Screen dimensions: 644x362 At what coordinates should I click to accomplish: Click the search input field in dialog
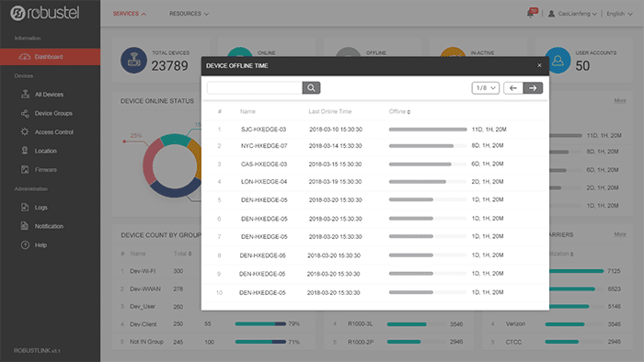(x=255, y=87)
